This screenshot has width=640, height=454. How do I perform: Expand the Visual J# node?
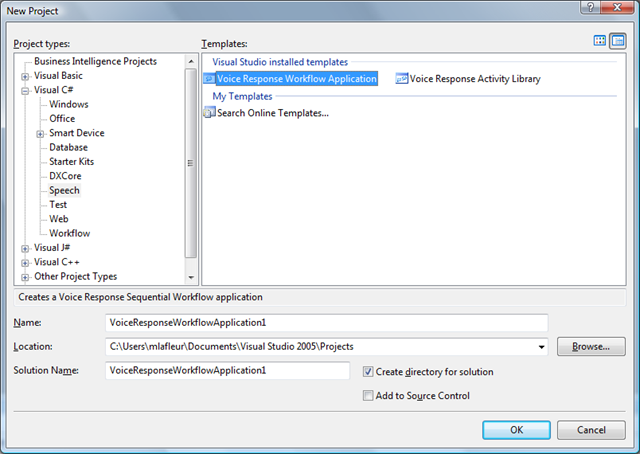[25, 249]
